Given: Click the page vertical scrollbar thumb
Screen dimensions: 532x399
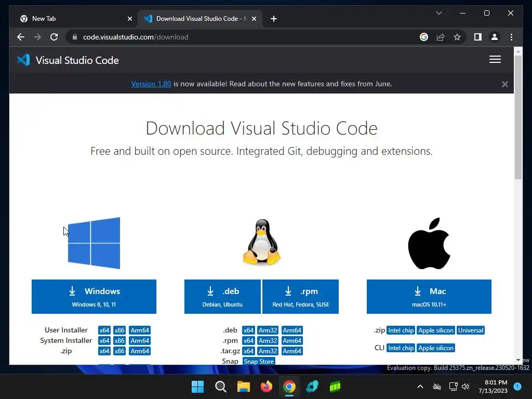Looking at the screenshot, I should click(518, 117).
